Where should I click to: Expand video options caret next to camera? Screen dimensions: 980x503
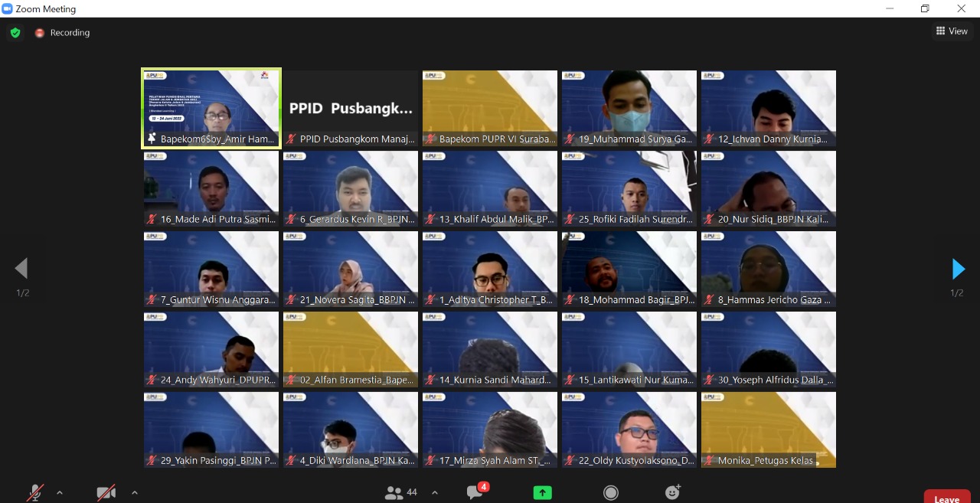(135, 492)
